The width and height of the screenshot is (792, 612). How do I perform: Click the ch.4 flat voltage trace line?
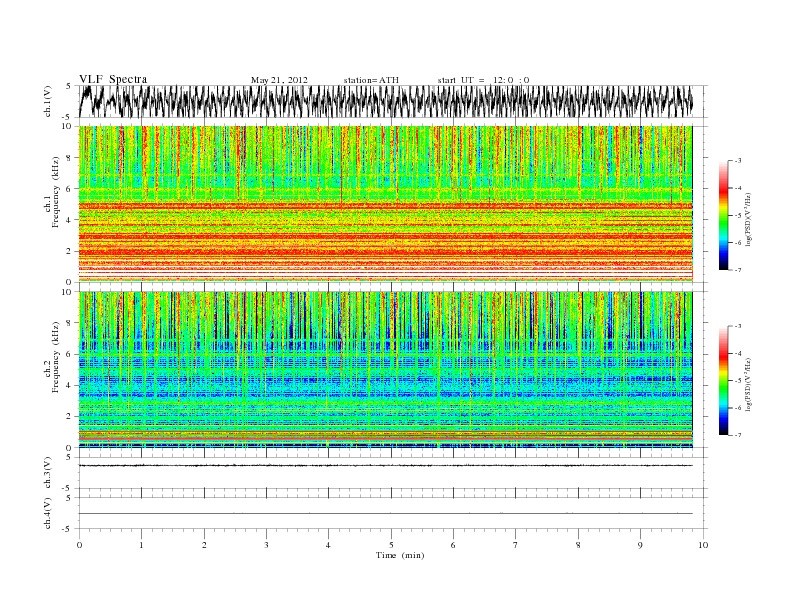click(x=385, y=514)
